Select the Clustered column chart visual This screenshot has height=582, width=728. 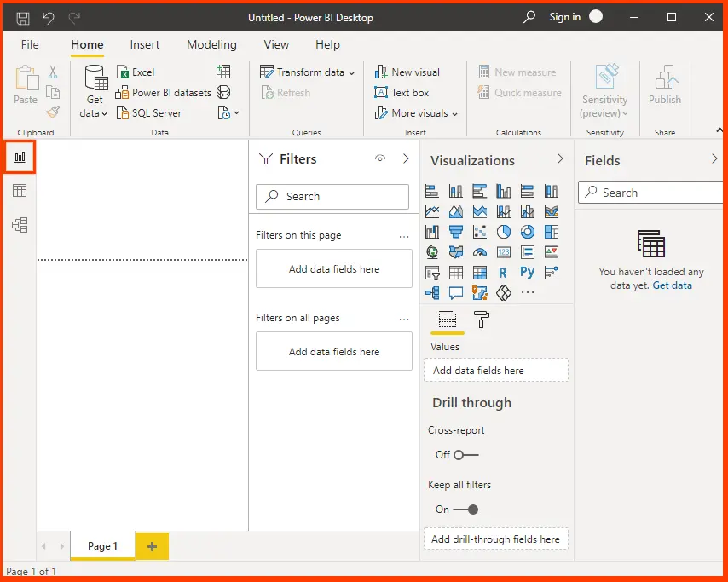(503, 191)
